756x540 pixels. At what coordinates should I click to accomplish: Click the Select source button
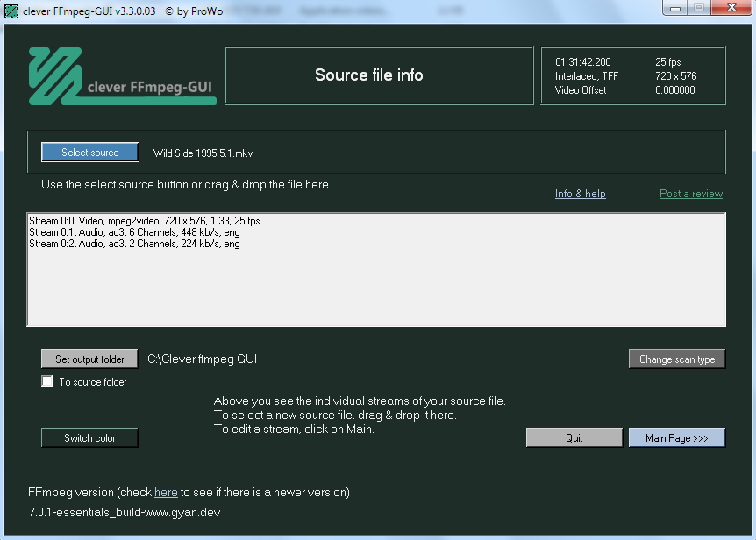click(90, 153)
